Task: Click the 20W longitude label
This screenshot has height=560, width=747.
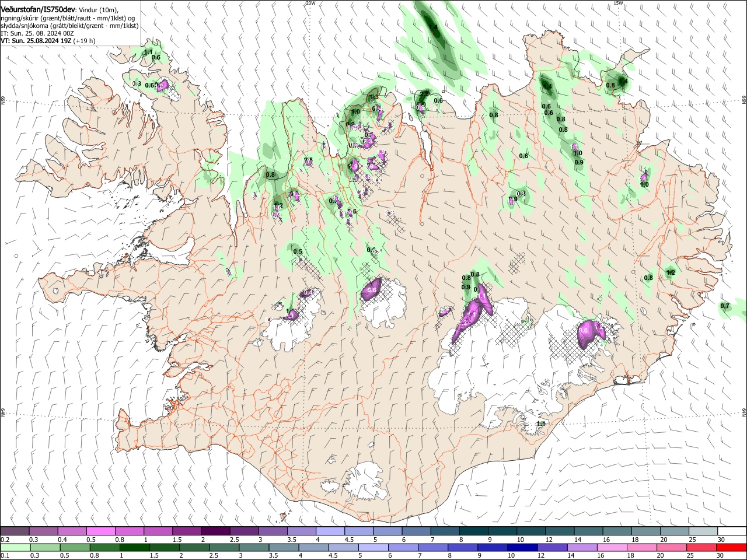Action: pyautogui.click(x=310, y=3)
